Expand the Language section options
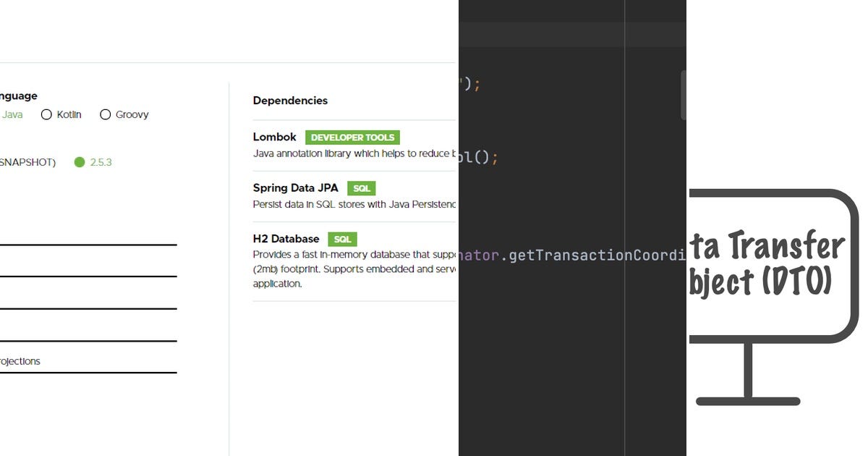 click(x=19, y=96)
